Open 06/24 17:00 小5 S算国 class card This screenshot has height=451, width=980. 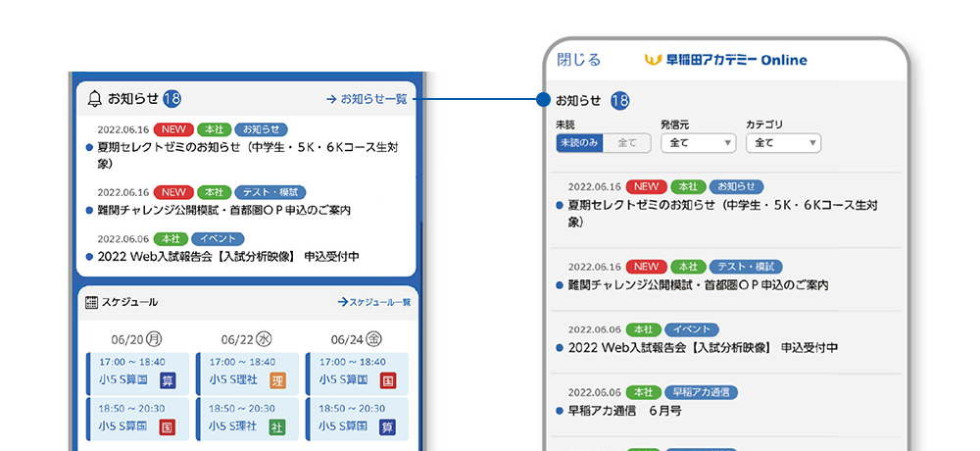point(357,374)
